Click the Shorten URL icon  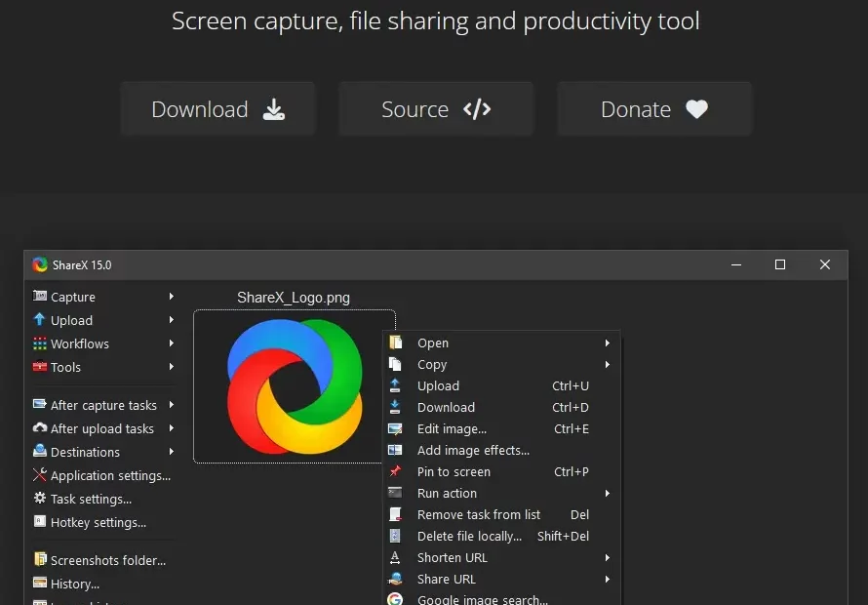395,557
